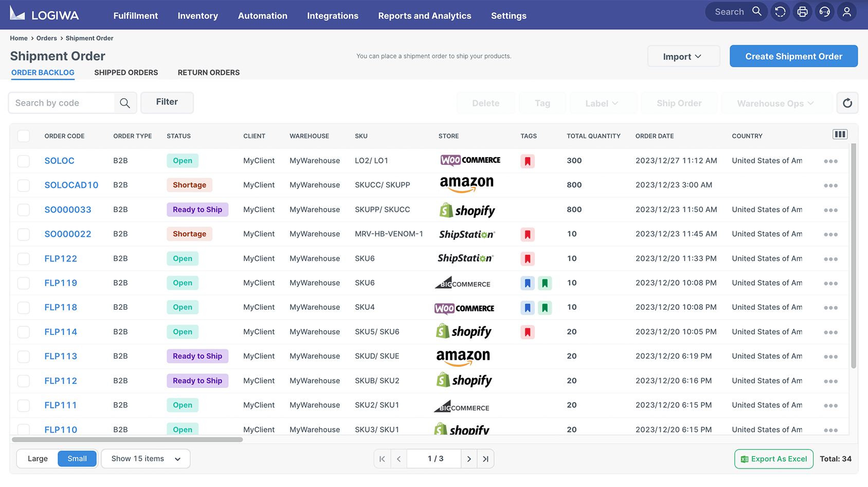This screenshot has height=487, width=868.
Task: Click the magnifier icon beside Search by code
Action: tap(125, 103)
